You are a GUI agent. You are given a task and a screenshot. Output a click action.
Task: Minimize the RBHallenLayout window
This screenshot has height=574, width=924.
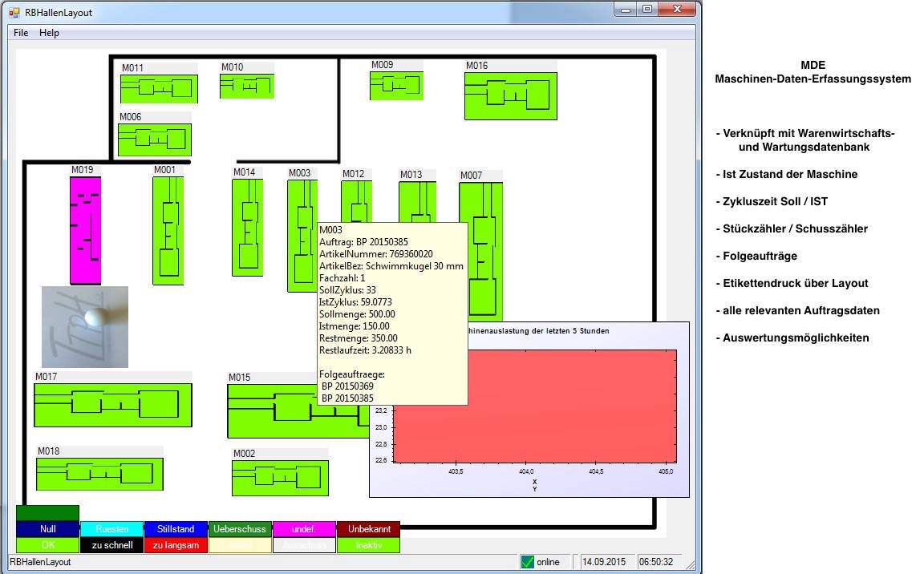626,9
